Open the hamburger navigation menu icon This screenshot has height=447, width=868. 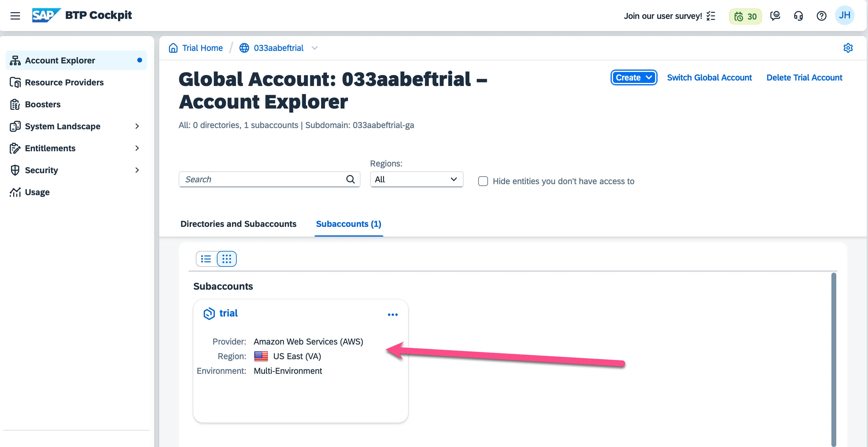[x=15, y=16]
